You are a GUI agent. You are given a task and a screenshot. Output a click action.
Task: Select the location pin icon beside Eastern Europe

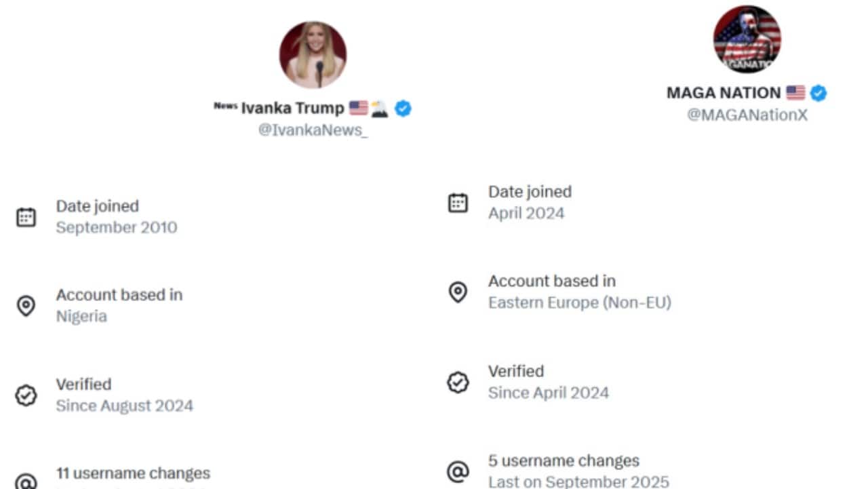(459, 292)
